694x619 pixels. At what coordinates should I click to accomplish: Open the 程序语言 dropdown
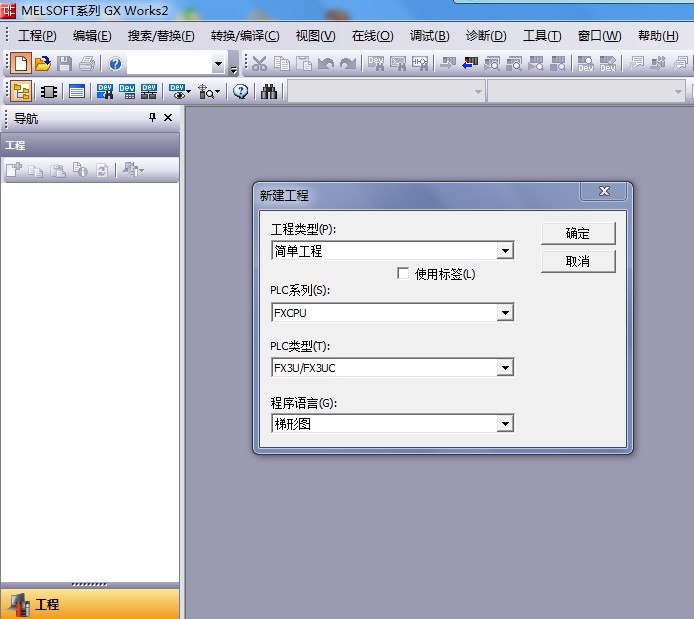505,424
